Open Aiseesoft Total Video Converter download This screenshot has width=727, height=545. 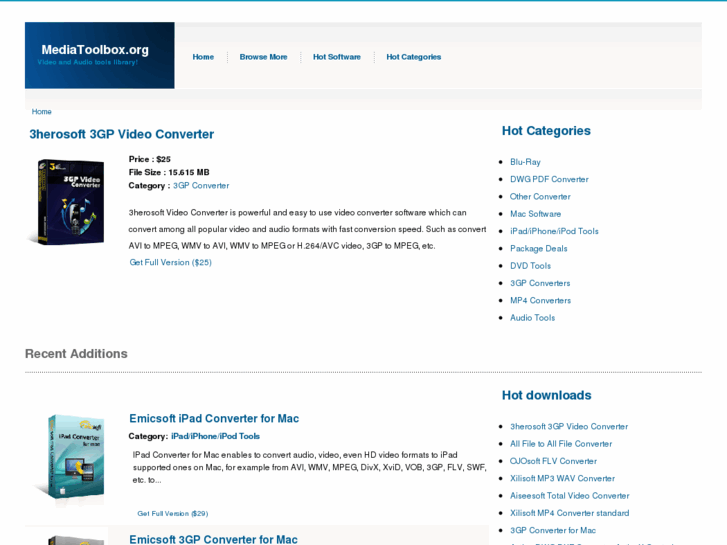pyautogui.click(x=569, y=496)
